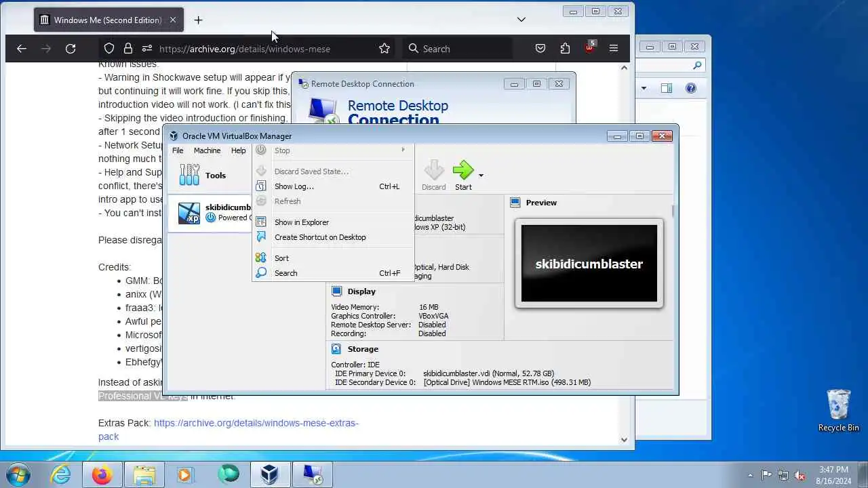Click the help icon in the background Explorer window
The width and height of the screenshot is (868, 488).
pos(690,88)
